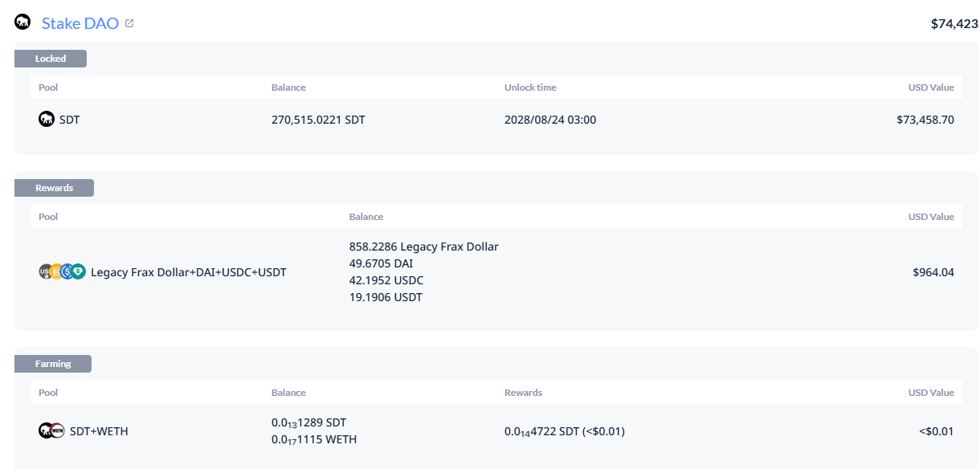
Task: Click USD Value header in Locked table
Action: tap(931, 88)
